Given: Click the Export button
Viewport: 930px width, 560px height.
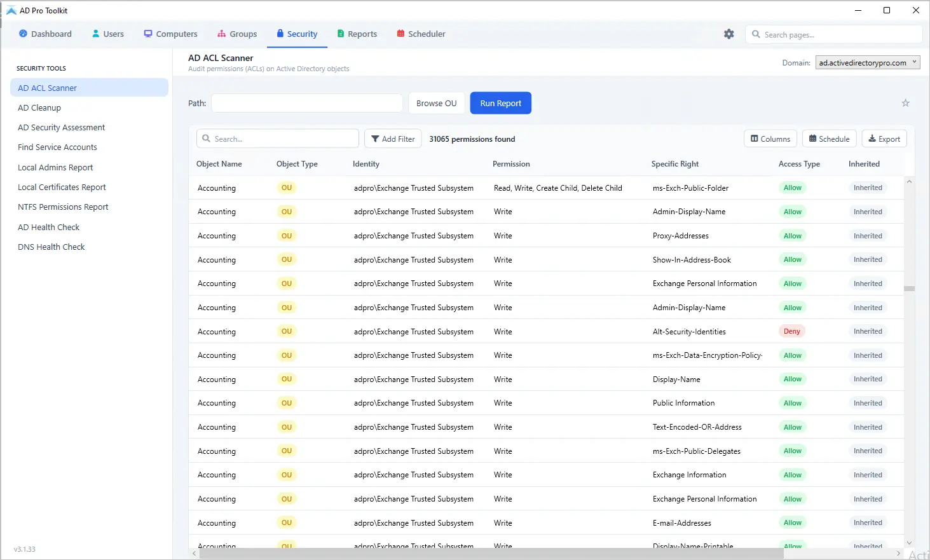Looking at the screenshot, I should pos(884,139).
